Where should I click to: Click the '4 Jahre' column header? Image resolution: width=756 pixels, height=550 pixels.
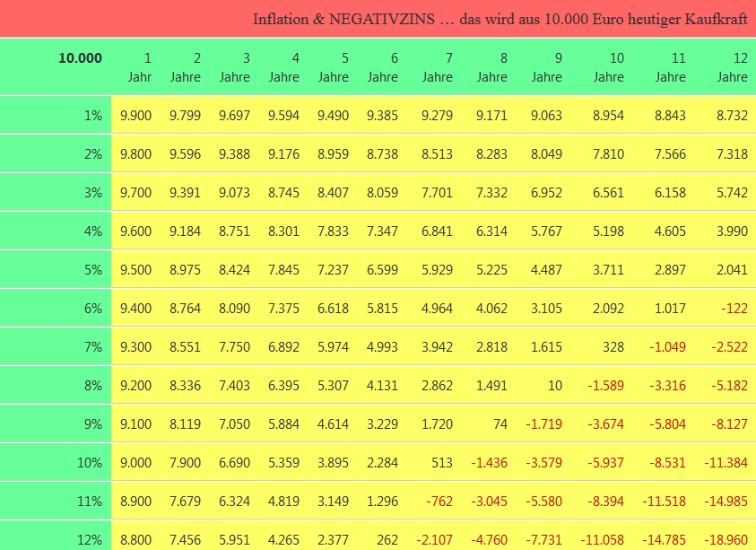pyautogui.click(x=284, y=67)
